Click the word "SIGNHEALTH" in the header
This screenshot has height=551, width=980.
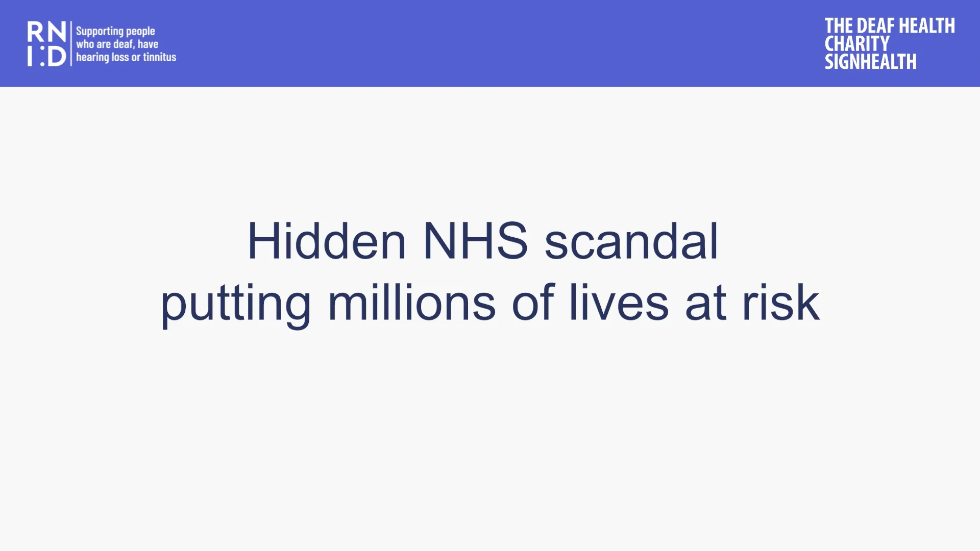click(870, 62)
